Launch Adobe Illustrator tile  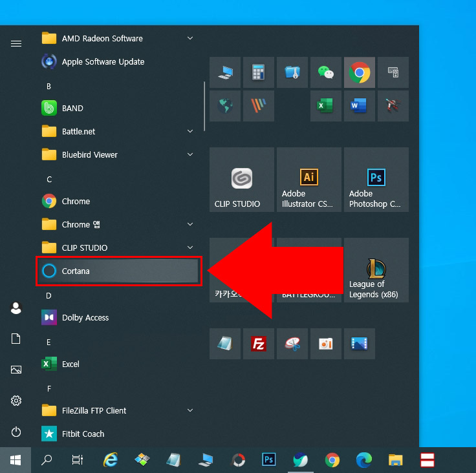click(309, 180)
